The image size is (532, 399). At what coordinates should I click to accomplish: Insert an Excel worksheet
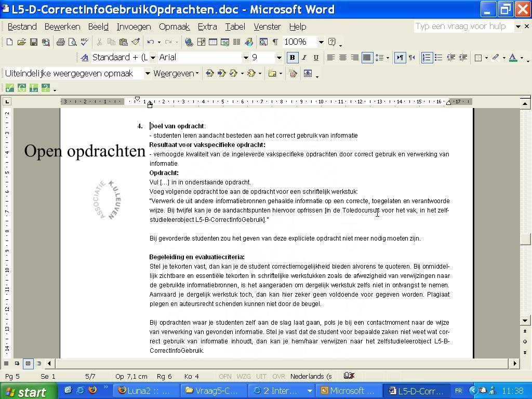click(x=224, y=42)
